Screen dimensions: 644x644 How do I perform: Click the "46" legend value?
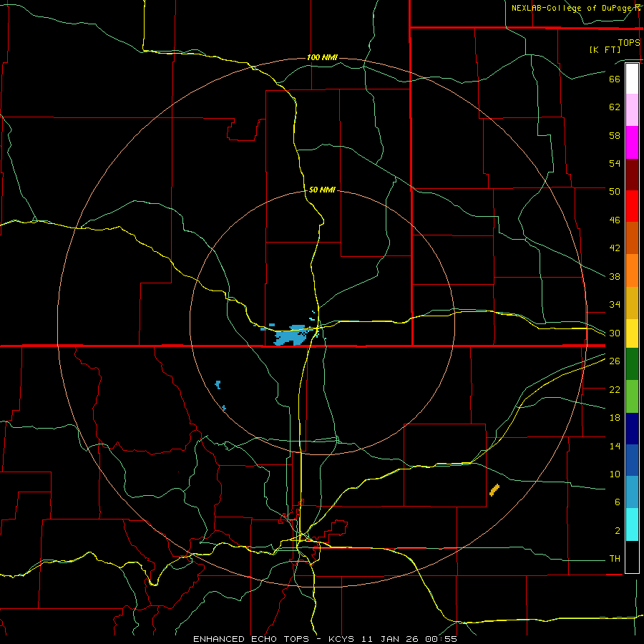pos(615,220)
